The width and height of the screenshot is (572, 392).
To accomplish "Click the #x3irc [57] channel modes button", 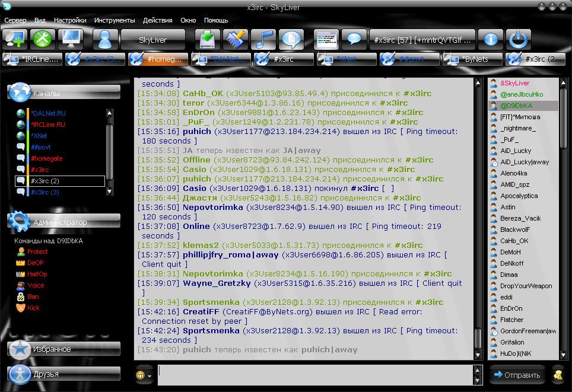I will pyautogui.click(x=422, y=40).
